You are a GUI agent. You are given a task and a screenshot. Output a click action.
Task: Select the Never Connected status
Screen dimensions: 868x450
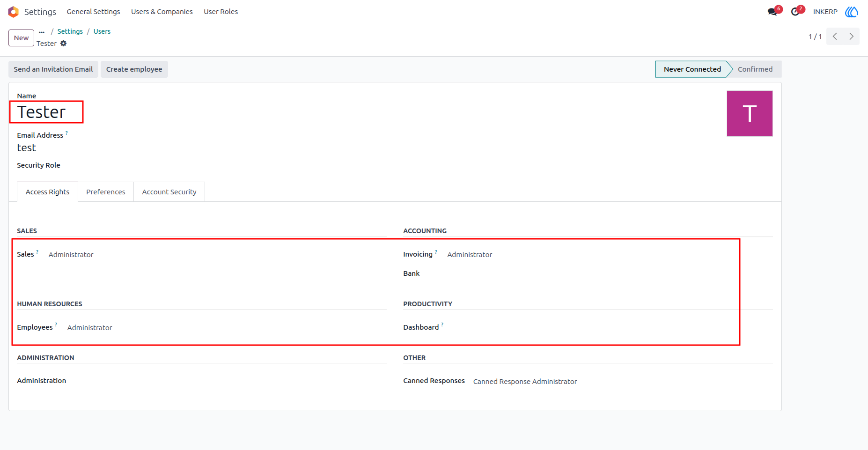[x=692, y=69]
